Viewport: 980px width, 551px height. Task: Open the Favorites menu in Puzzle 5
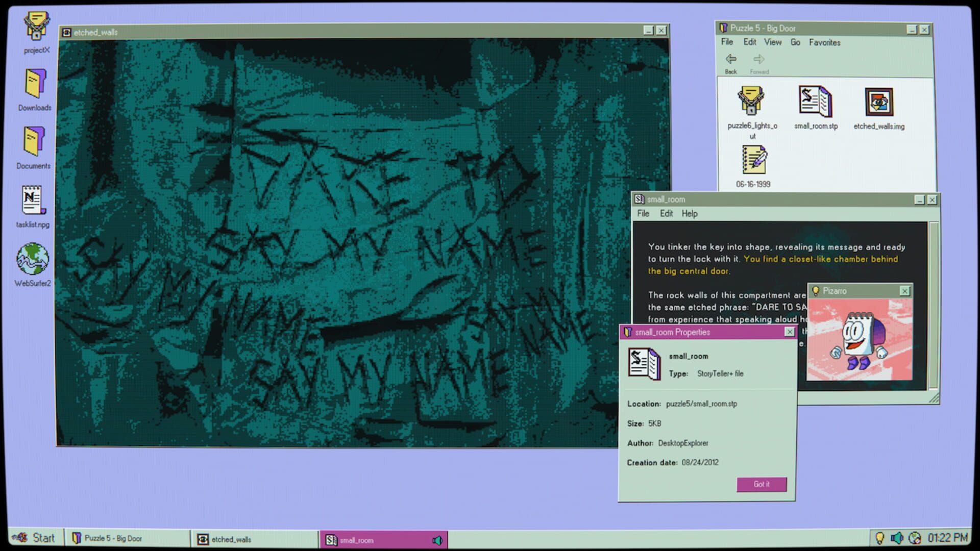(825, 43)
